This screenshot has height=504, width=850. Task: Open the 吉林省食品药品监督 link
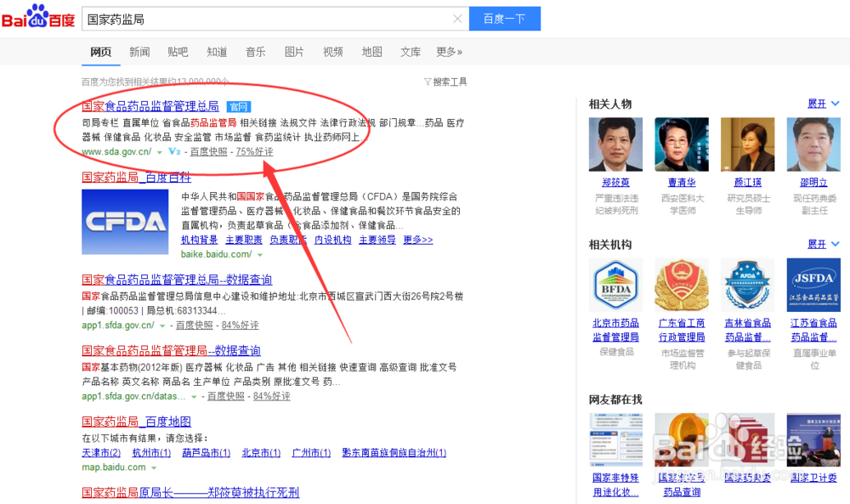tap(747, 330)
